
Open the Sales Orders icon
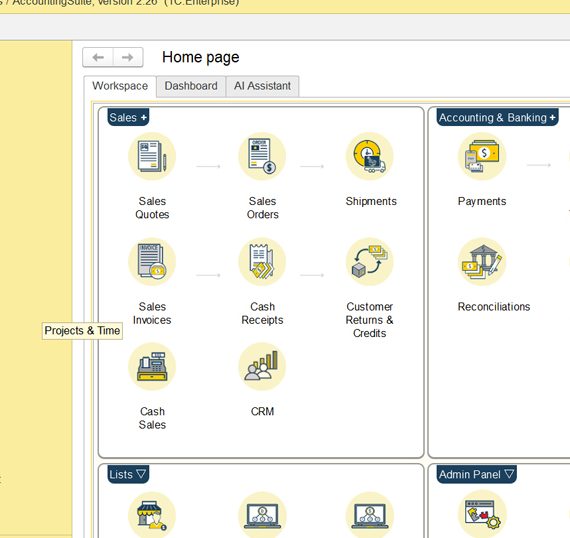click(262, 156)
